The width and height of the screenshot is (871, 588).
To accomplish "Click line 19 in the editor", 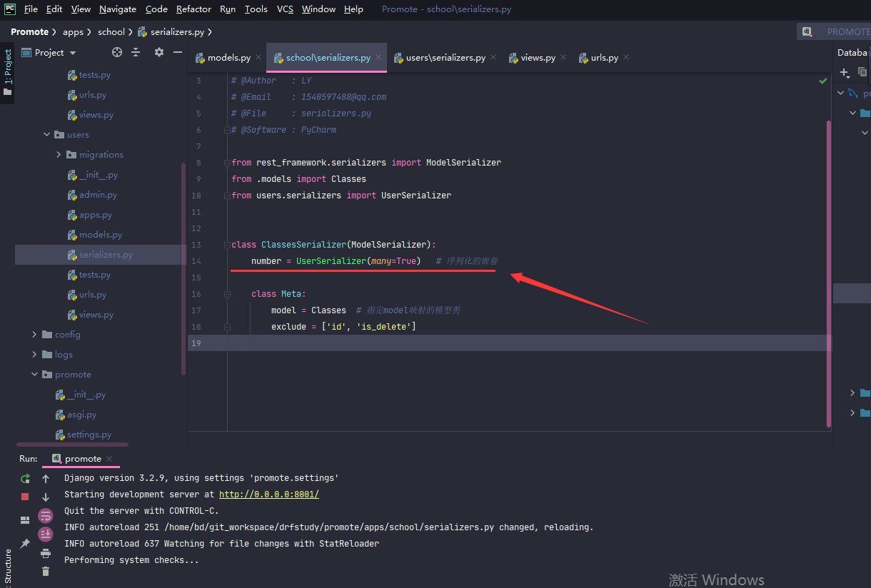I will click(510, 343).
